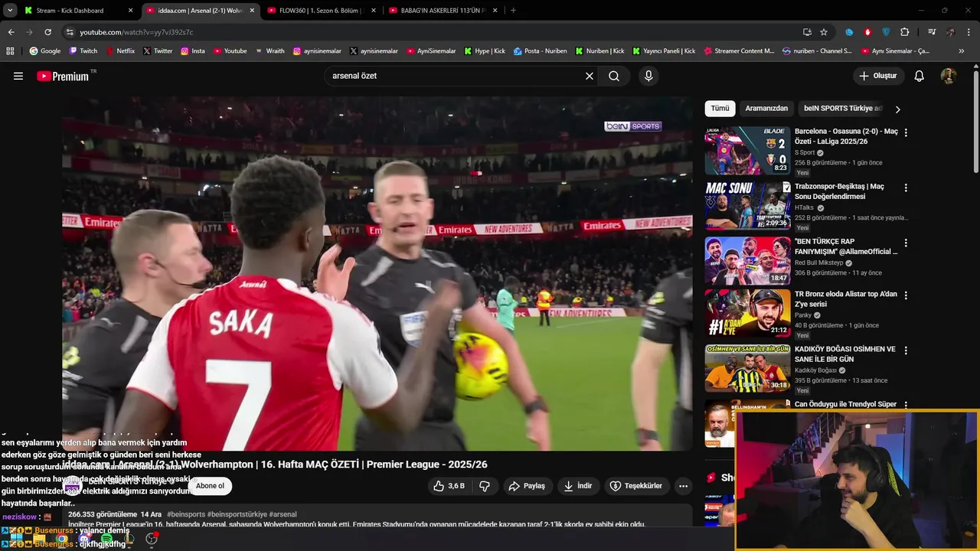Open the bookmarks apps grid icon
Screen dimensions: 980x551
[10, 51]
